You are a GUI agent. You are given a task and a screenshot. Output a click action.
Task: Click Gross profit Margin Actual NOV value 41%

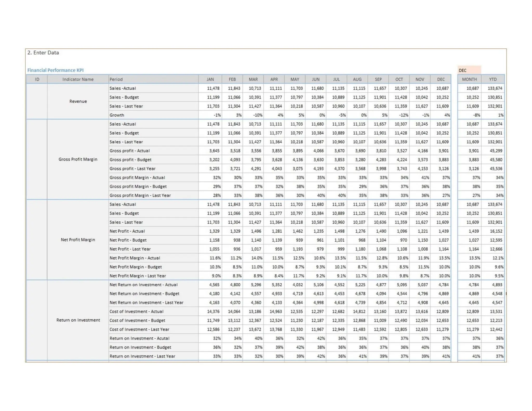pyautogui.click(x=420, y=177)
